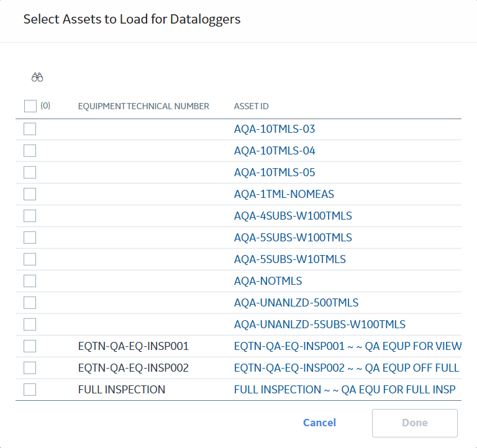This screenshot has height=448, width=477.
Task: Tick the checkbox for EQTN-QA-EQ-INSP001
Action: (30, 346)
